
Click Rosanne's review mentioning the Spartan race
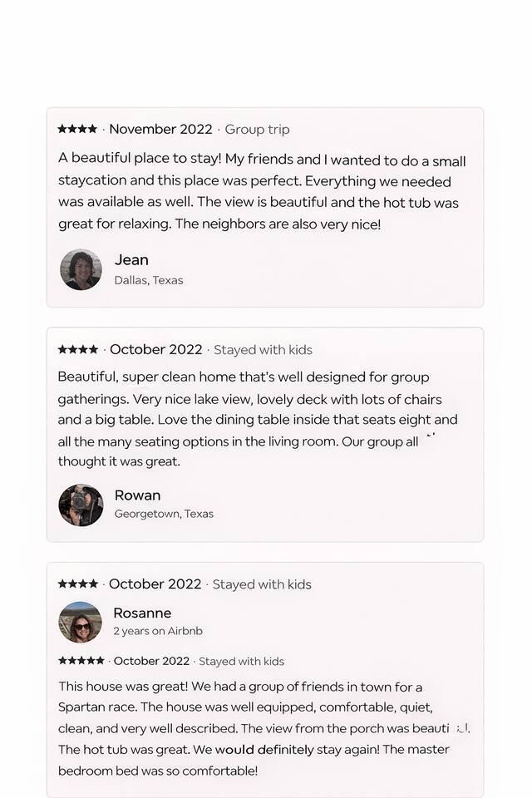(x=262, y=728)
